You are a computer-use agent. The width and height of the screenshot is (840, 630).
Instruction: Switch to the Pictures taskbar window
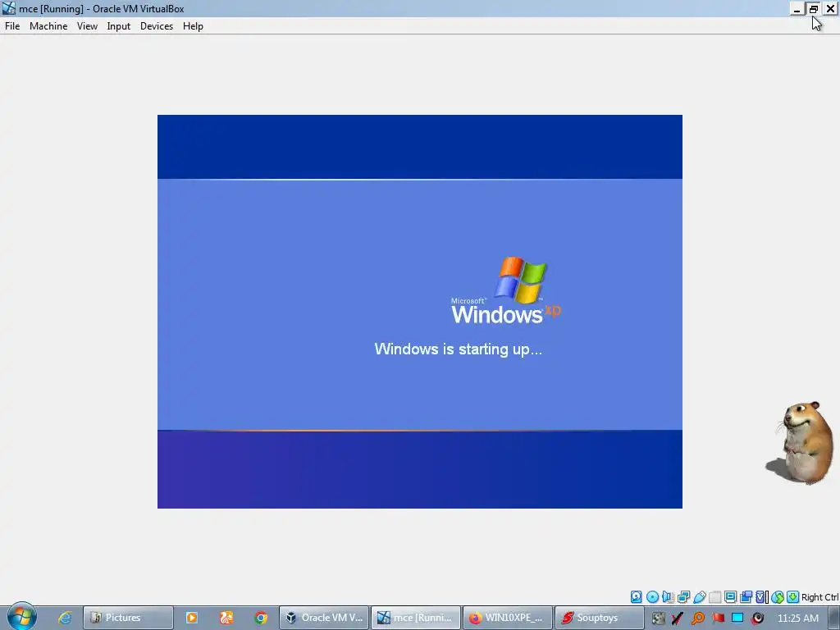click(128, 618)
